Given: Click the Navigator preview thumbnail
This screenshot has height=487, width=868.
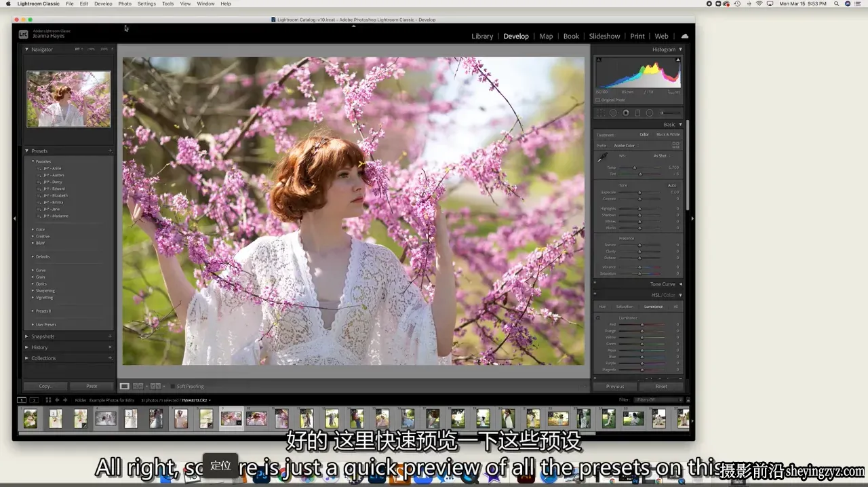Looking at the screenshot, I should 68,99.
